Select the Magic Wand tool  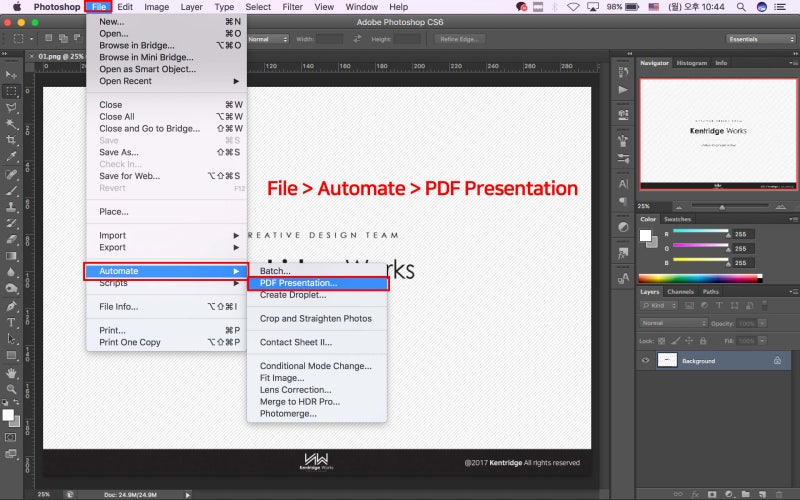click(11, 124)
